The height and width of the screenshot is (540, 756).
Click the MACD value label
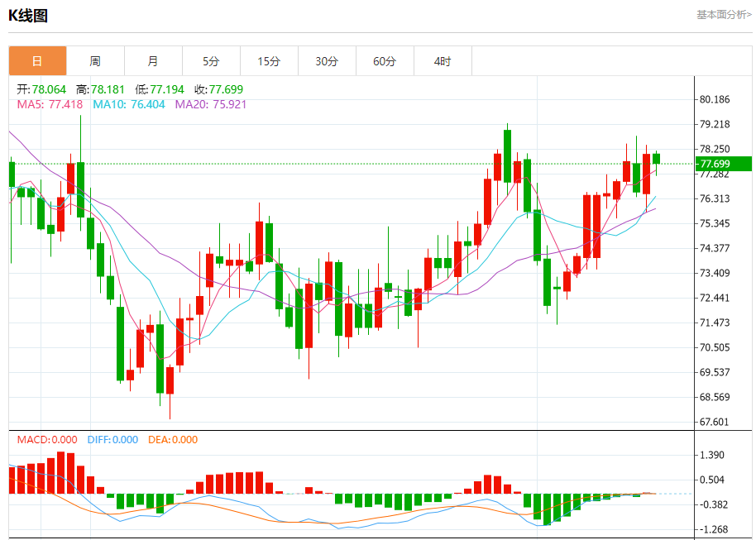[x=47, y=440]
